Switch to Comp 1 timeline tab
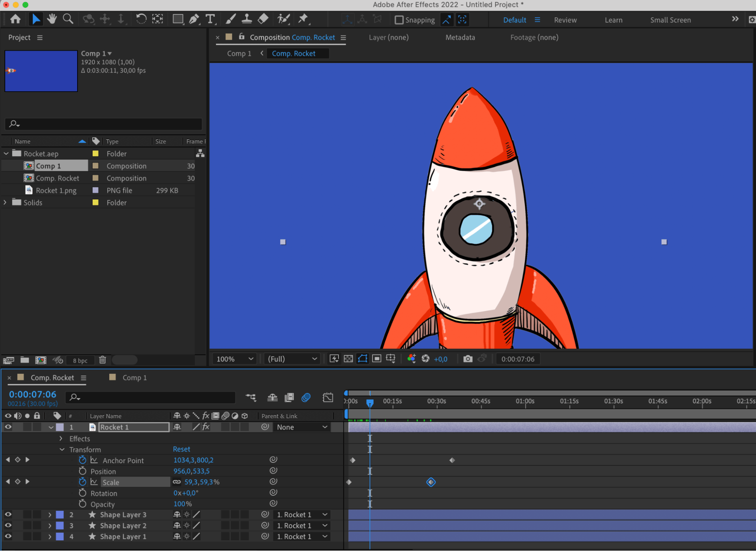The width and height of the screenshot is (756, 551). click(134, 378)
